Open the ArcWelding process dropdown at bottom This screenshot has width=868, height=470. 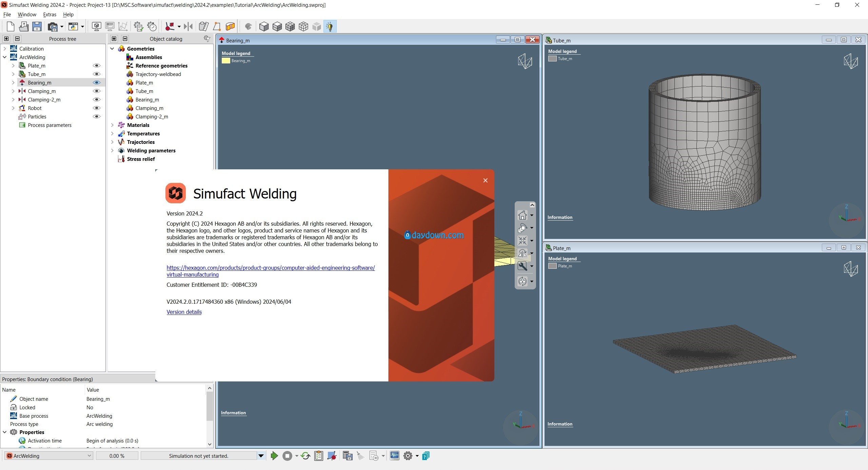[x=49, y=456]
